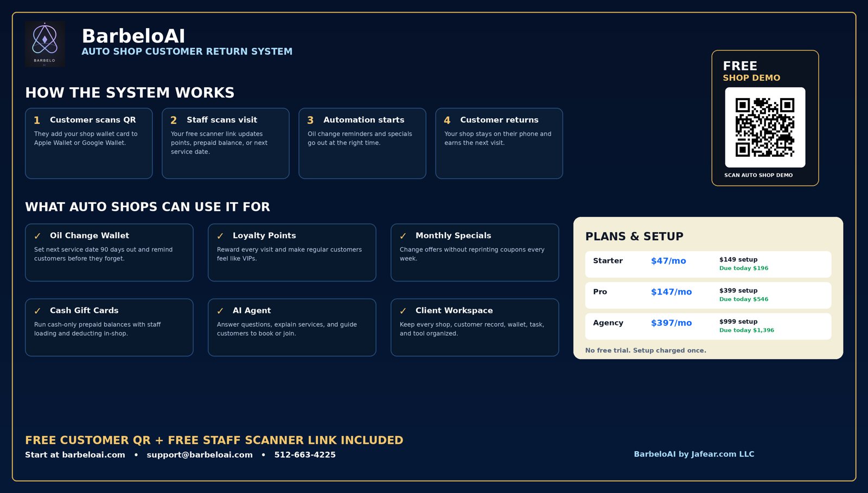
Task: Select the Starter plan row
Action: (x=708, y=264)
